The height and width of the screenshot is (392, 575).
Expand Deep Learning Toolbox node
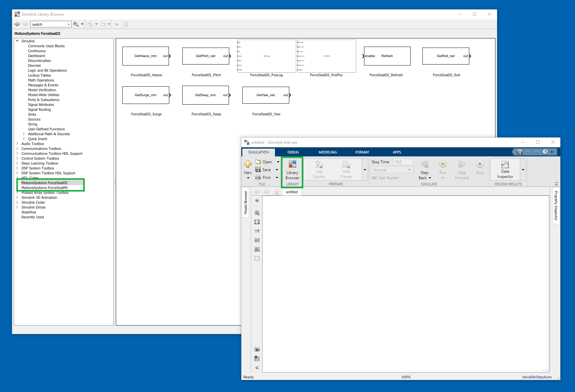[17, 163]
